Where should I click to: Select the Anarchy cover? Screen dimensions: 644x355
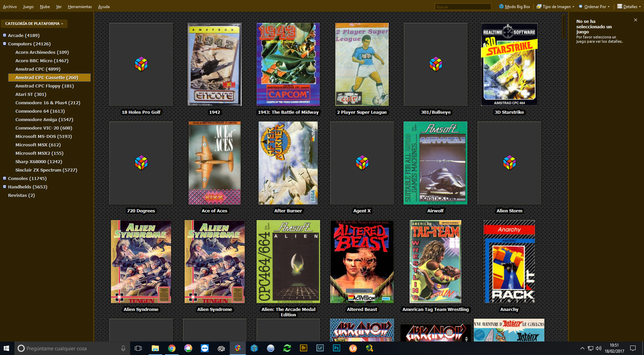coord(509,261)
